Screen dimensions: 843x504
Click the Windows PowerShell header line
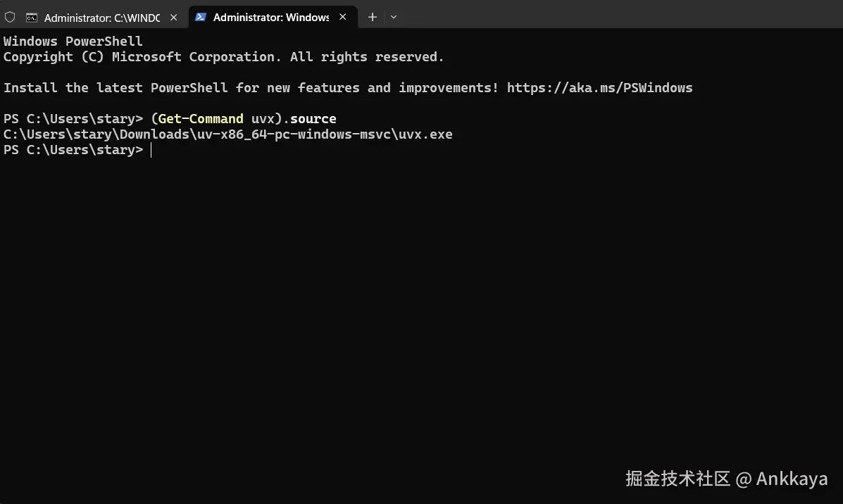coord(73,42)
